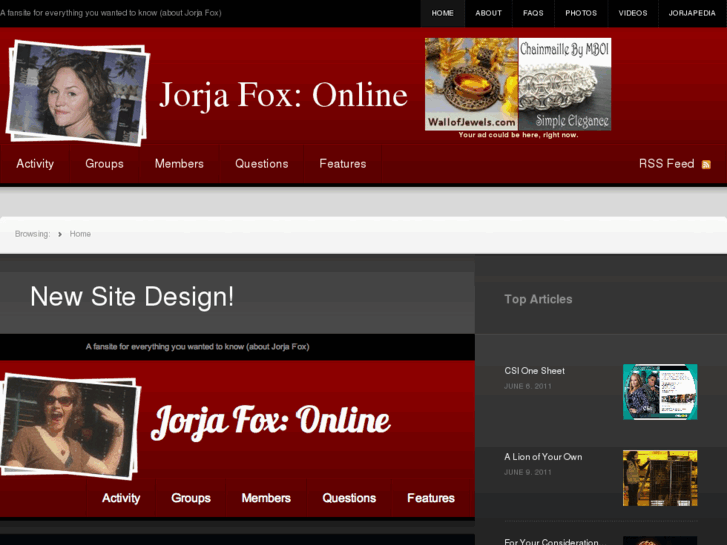Image resolution: width=727 pixels, height=545 pixels.
Task: Visit the JORJAPEDIA page
Action: pos(692,13)
